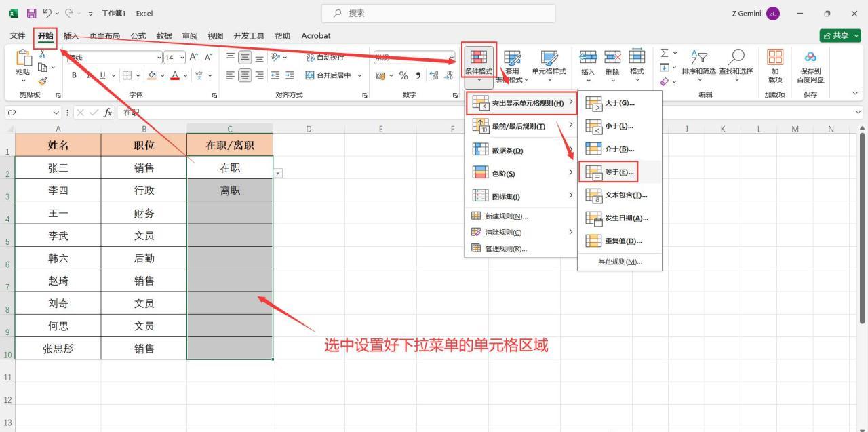Switch to 公式 (Formulas) tab

pyautogui.click(x=138, y=36)
